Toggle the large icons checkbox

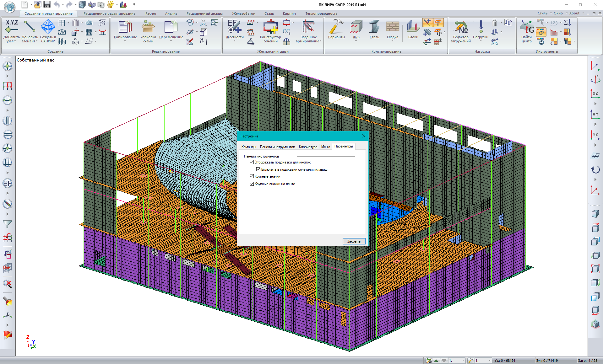coord(252,176)
